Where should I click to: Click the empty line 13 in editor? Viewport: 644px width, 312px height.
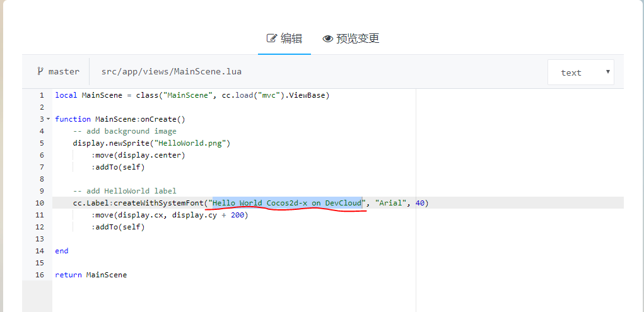coord(337,239)
